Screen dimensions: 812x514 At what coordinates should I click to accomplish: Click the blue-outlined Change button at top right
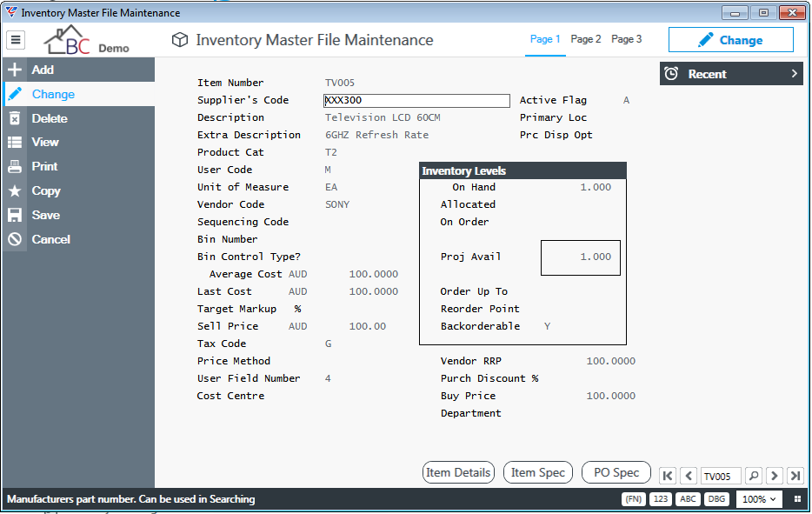730,40
